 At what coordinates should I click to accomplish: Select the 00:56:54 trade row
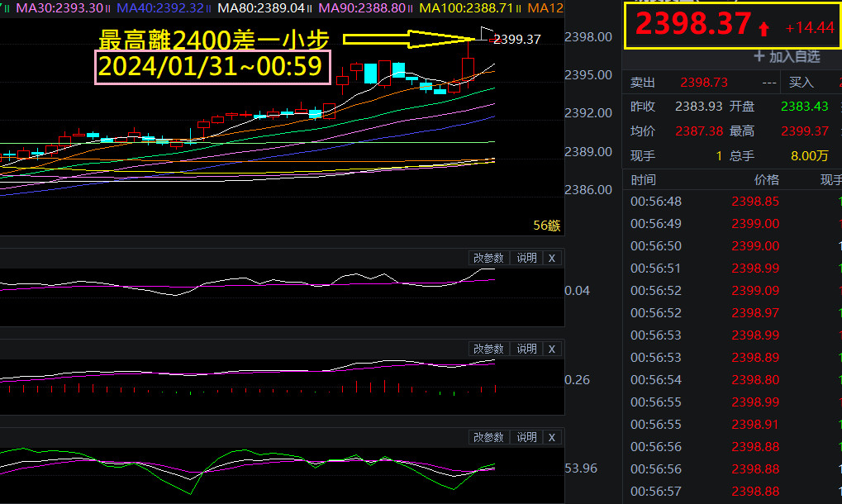(x=732, y=379)
